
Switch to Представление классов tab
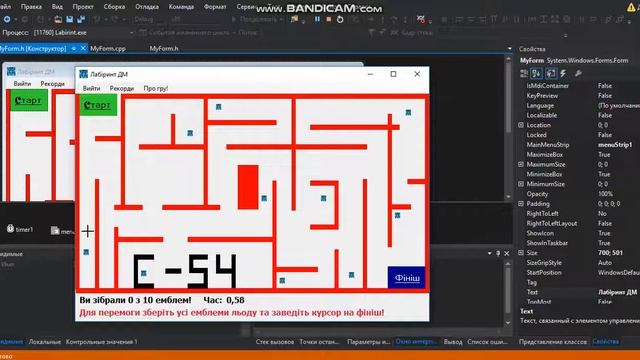point(553,342)
